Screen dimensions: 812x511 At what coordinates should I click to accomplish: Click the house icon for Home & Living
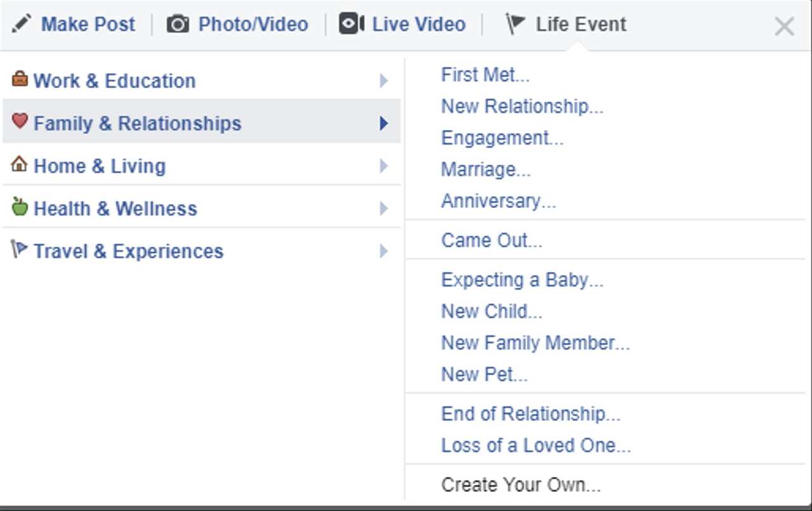tap(20, 164)
